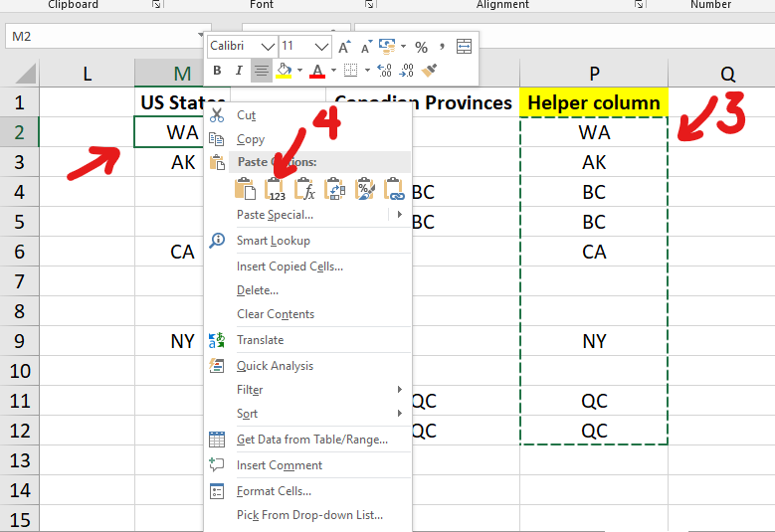
Task: Open the Name Box dropdown arrow
Action: 201,36
